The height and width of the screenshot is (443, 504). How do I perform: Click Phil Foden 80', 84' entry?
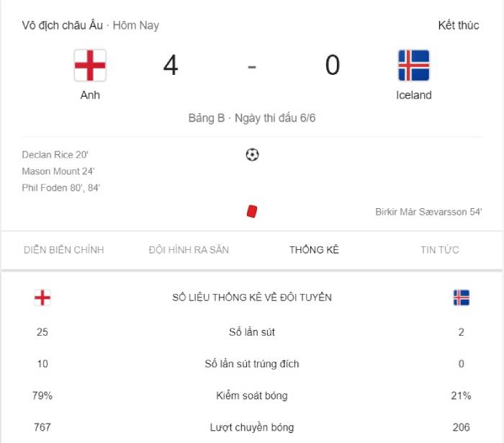[x=60, y=188]
